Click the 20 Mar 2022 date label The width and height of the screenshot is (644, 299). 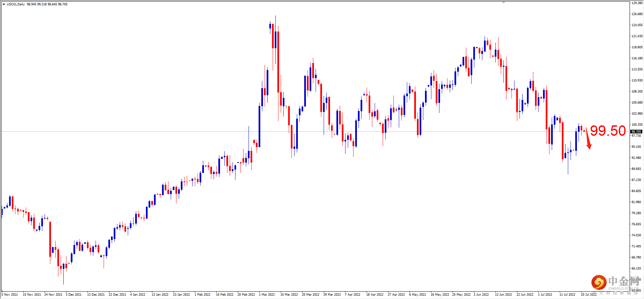click(x=311, y=295)
